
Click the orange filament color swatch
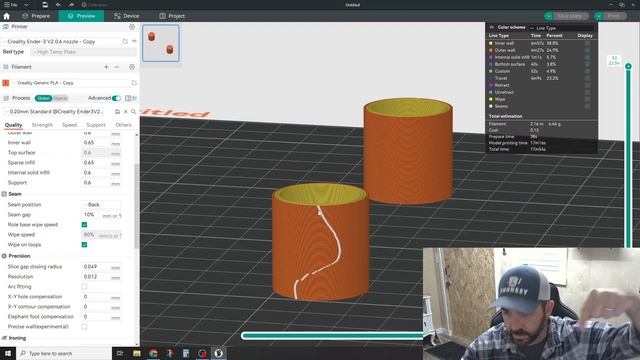click(6, 83)
